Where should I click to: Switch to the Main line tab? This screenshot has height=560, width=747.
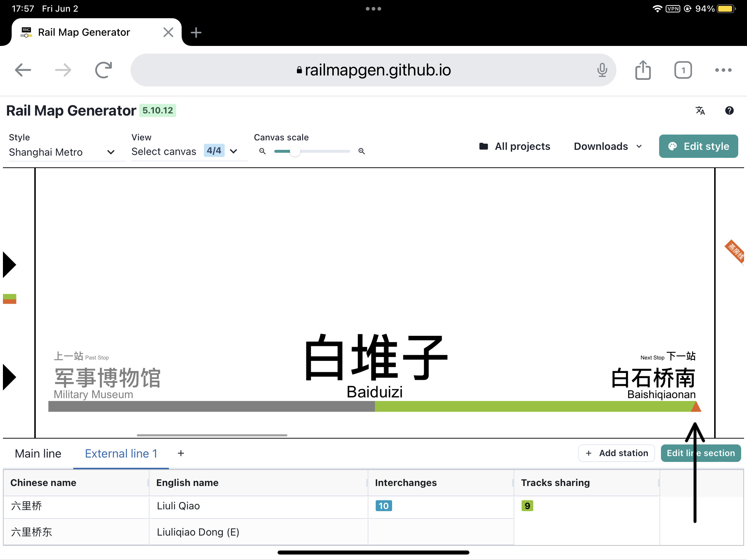click(x=38, y=453)
